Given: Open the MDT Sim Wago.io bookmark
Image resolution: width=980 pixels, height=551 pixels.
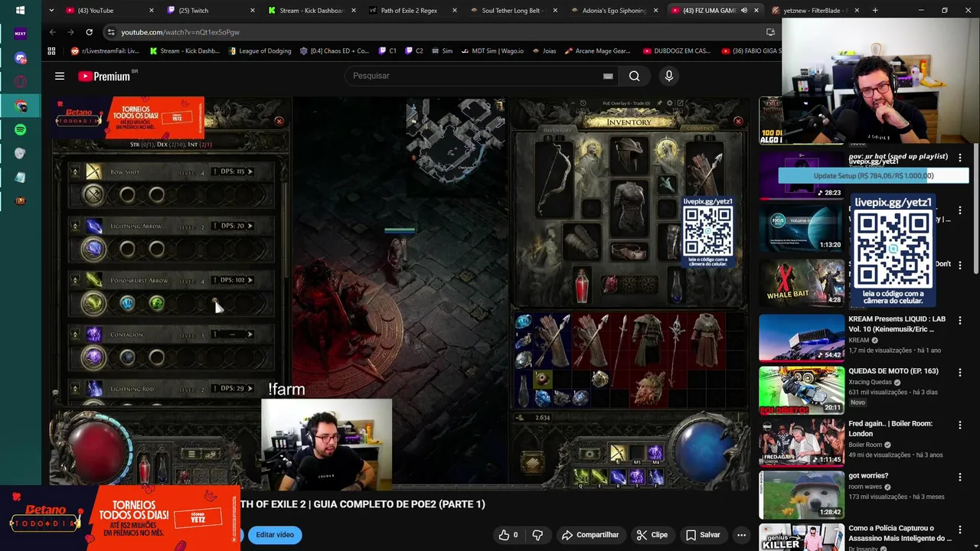Looking at the screenshot, I should click(x=492, y=51).
